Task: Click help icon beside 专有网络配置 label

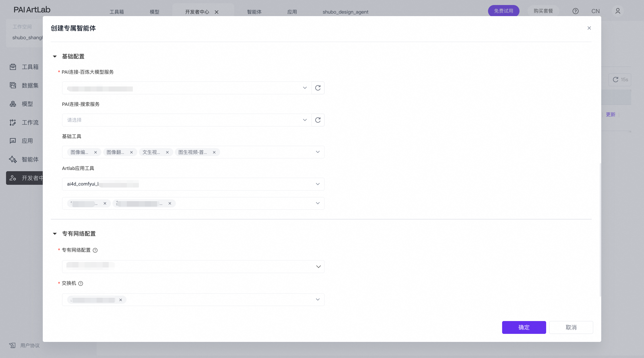Action: click(x=95, y=250)
